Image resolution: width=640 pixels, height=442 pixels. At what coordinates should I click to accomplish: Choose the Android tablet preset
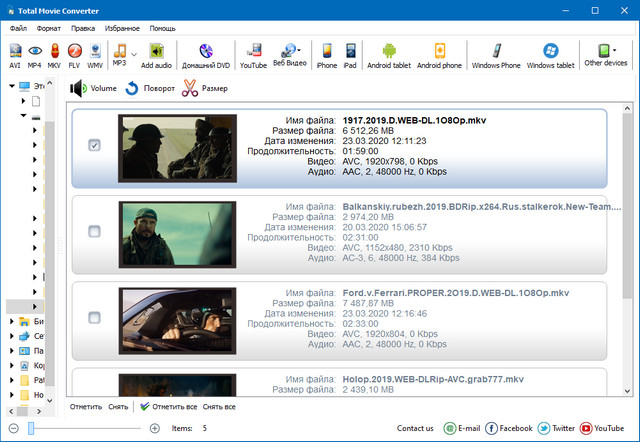click(x=389, y=54)
